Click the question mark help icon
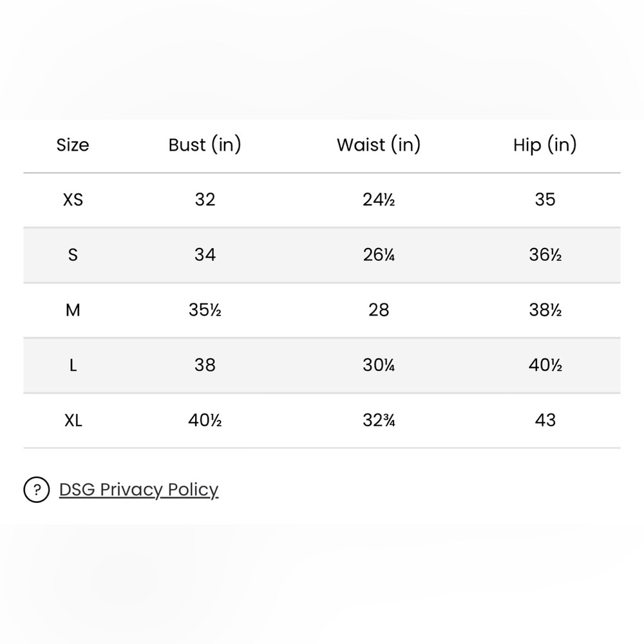Screen dimensions: 644x644 point(37,489)
